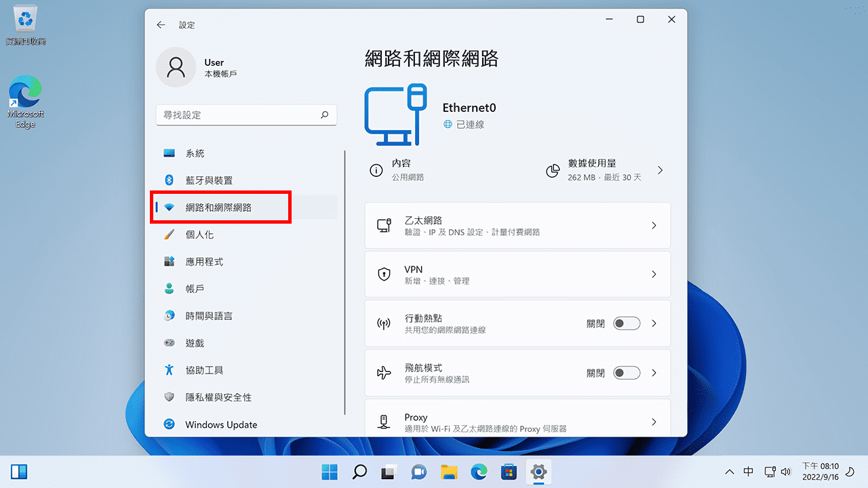Expand the Proxy settings section

pyautogui.click(x=517, y=420)
